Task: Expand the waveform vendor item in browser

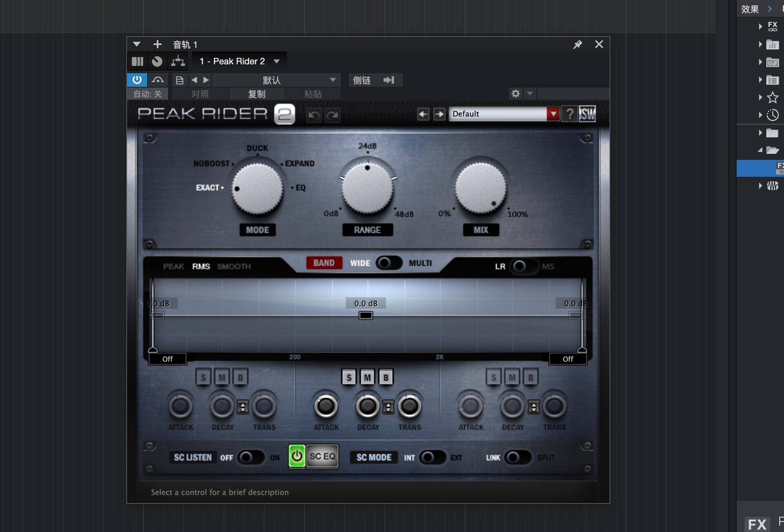Action: click(760, 186)
